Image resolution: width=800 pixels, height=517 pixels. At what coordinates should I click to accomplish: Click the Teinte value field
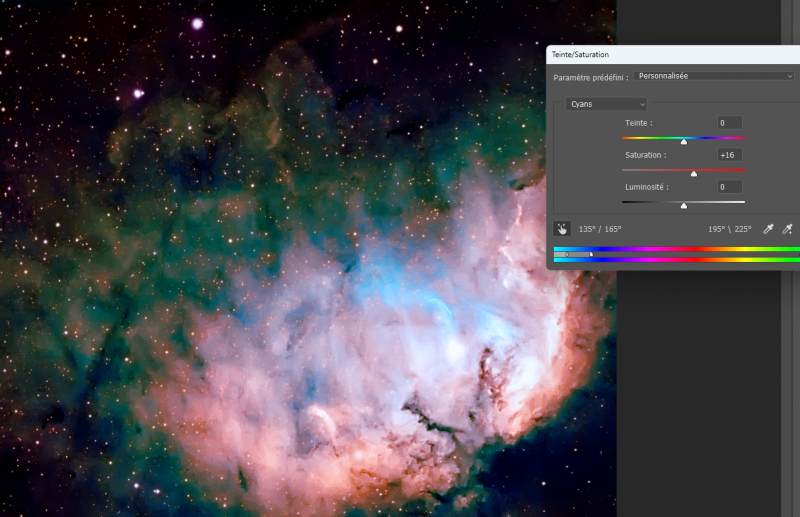click(730, 123)
